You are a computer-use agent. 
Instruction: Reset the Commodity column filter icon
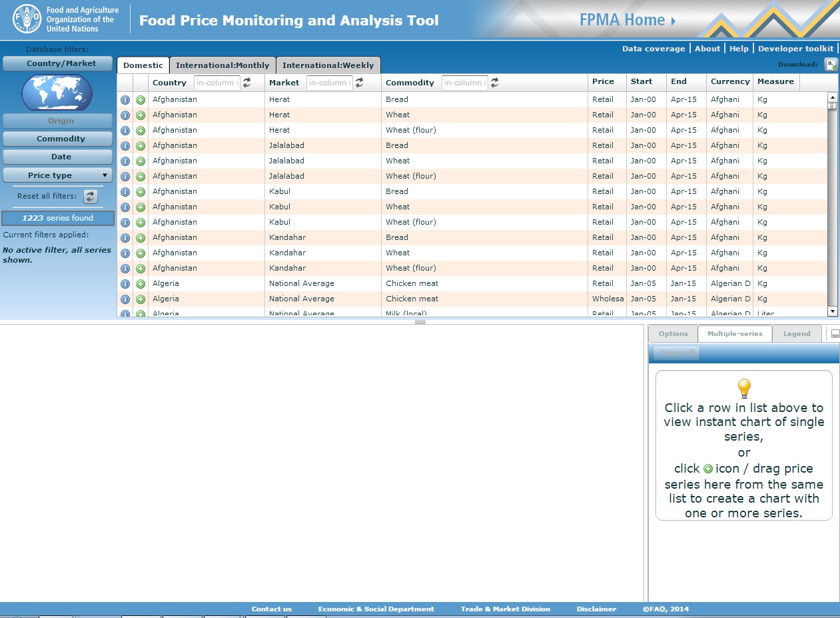pos(494,83)
